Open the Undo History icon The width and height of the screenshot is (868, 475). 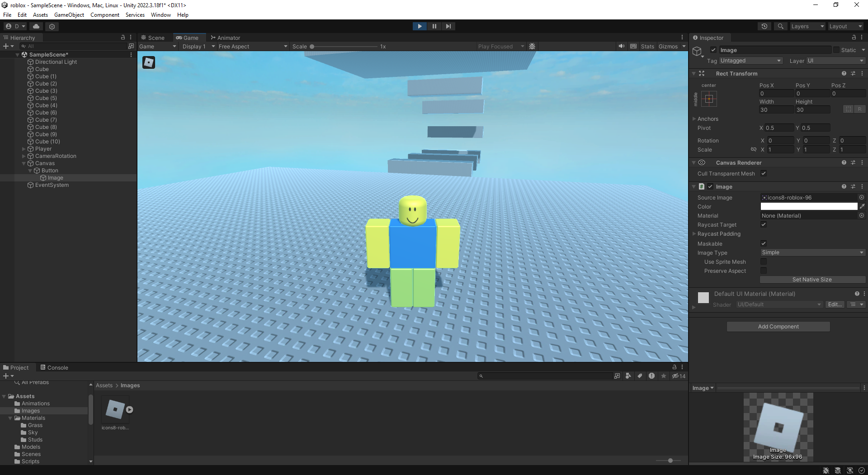click(764, 26)
